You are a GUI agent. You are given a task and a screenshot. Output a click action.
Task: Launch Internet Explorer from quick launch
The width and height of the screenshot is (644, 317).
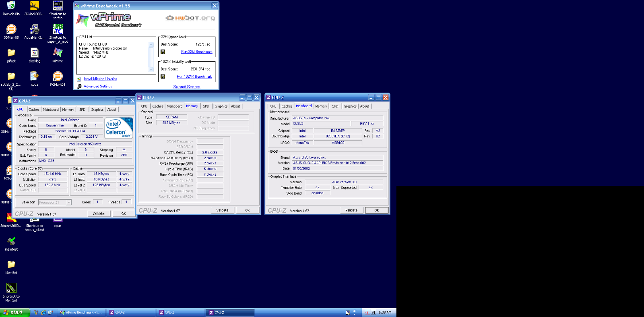[43, 312]
